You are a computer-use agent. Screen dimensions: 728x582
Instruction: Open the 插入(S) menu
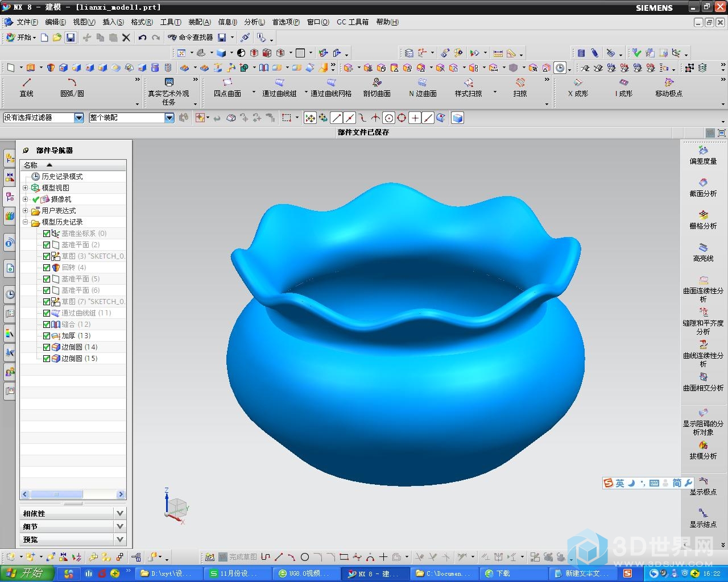[113, 22]
